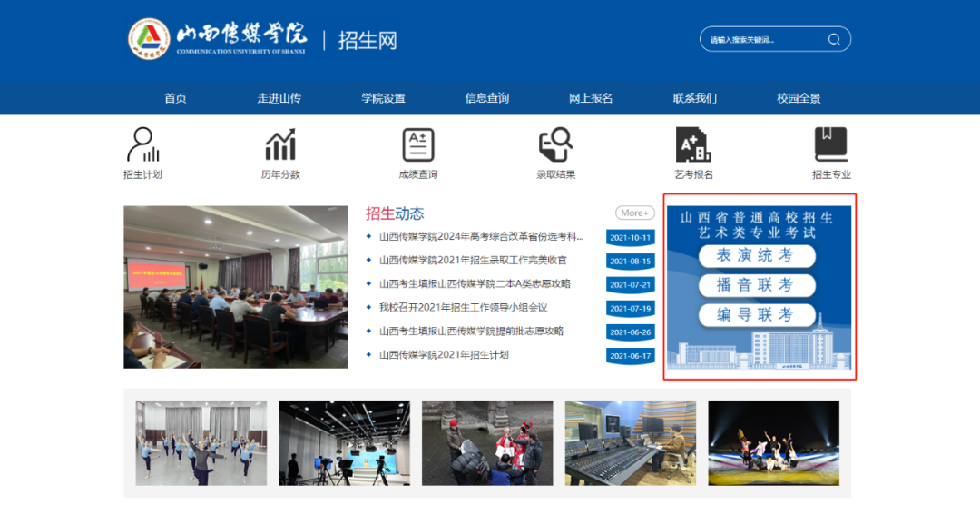The height and width of the screenshot is (505, 980).
Task: Select 学院设置 in navigation bar
Action: coord(383,98)
